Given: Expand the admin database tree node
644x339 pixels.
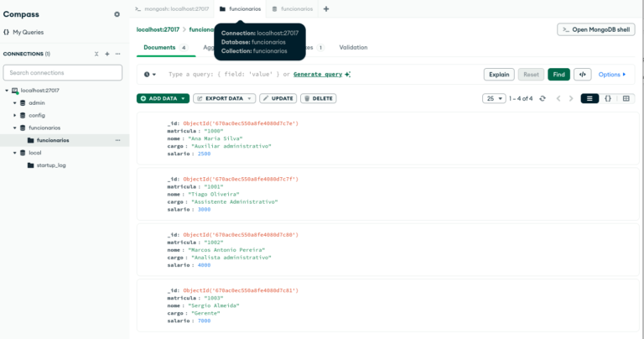Looking at the screenshot, I should 15,102.
